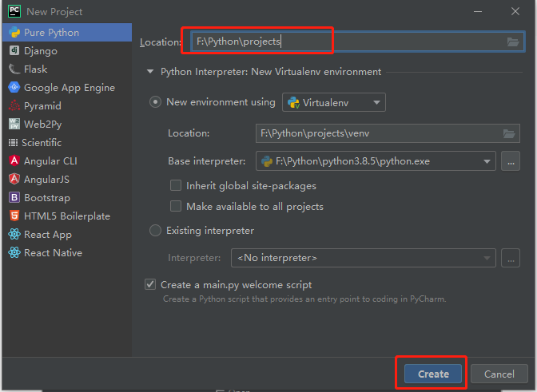Image resolution: width=537 pixels, height=392 pixels.
Task: Select Pure Python in the sidebar
Action: point(51,33)
